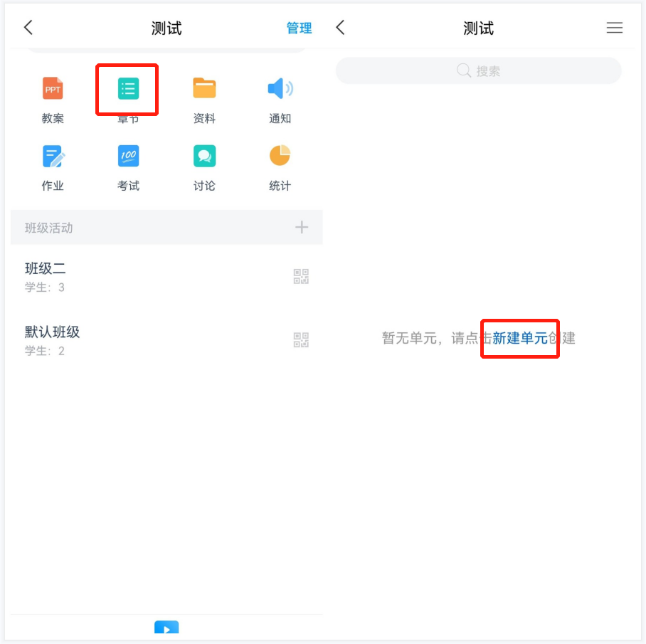
Task: Open the 作业 homework icon
Action: [53, 156]
